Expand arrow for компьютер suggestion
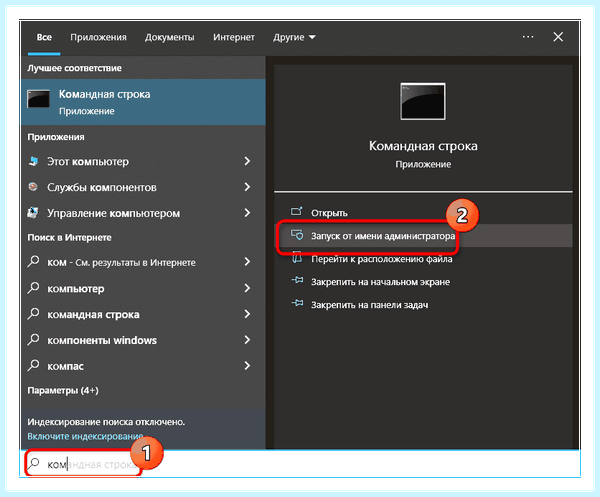Viewport: 600px width, 497px height. [x=247, y=288]
